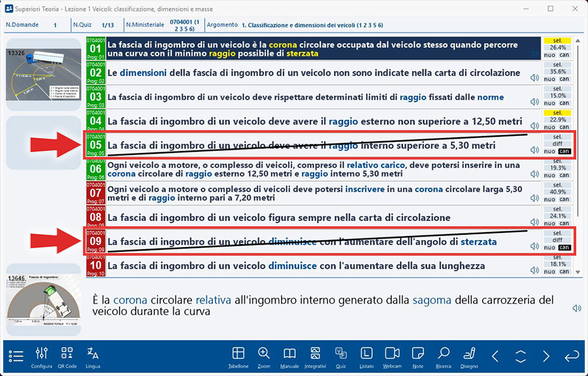Viewport: 588px width, 376px height.
Task: Go to the next page arrow
Action: [x=546, y=356]
